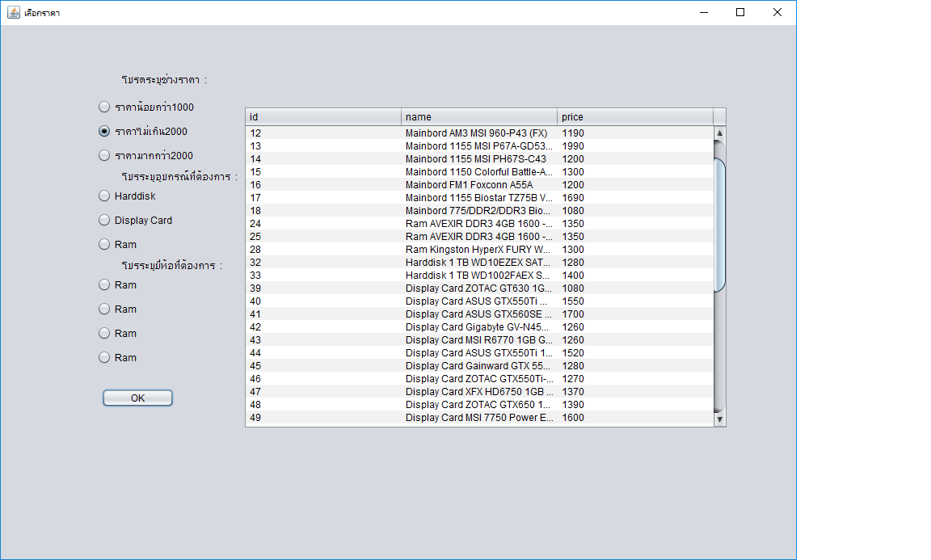Click id cell 13 in the table
Image resolution: width=931 pixels, height=560 pixels.
click(323, 146)
